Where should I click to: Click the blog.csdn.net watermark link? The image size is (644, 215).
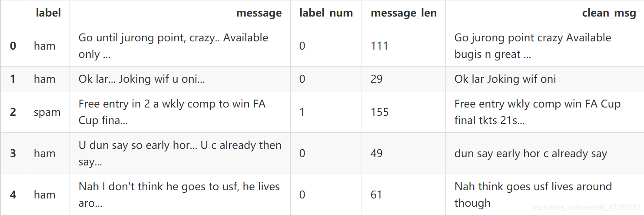click(586, 207)
